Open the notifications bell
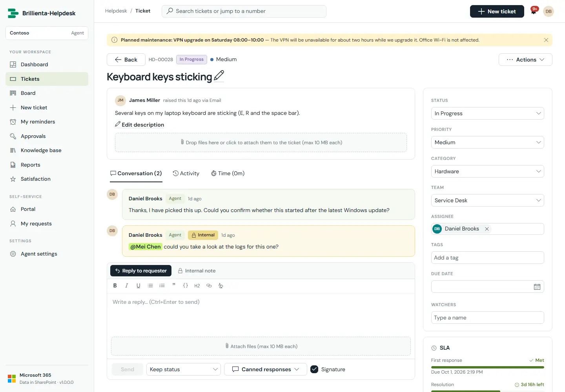Viewport: 565px width, 392px height. pos(534,11)
